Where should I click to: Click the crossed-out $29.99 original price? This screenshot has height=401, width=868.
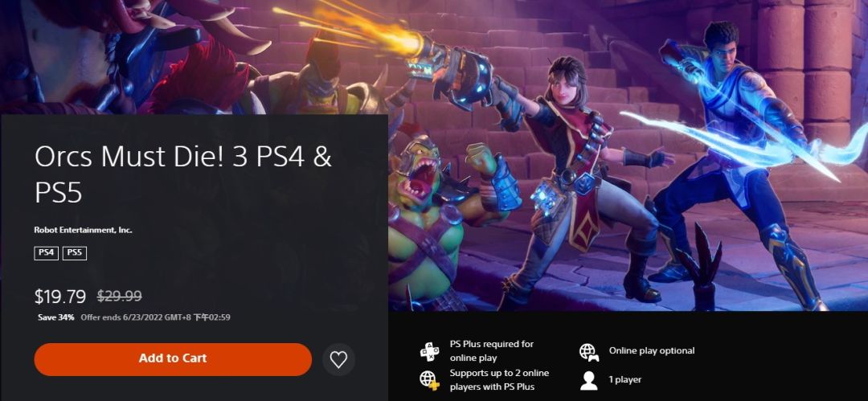click(x=120, y=297)
